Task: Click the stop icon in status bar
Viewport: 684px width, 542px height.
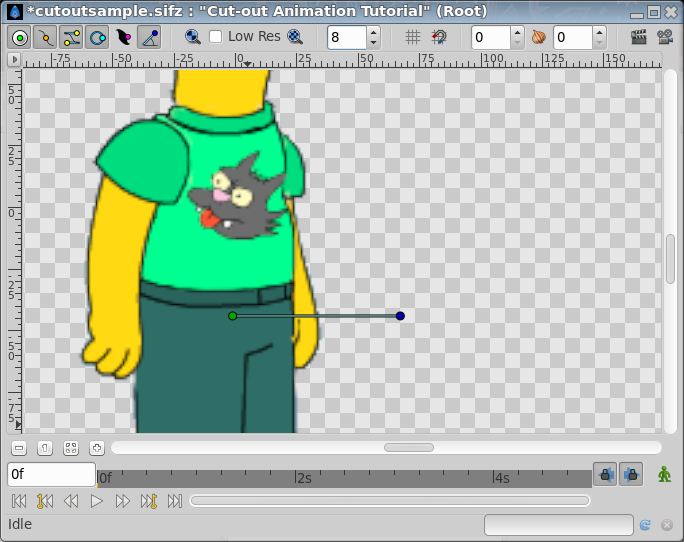Action: pyautogui.click(x=667, y=525)
